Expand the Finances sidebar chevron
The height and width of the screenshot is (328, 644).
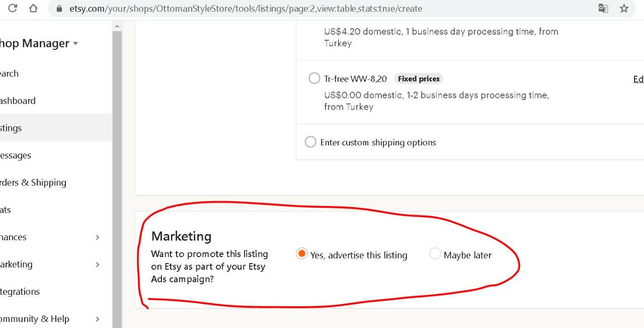pyautogui.click(x=98, y=237)
